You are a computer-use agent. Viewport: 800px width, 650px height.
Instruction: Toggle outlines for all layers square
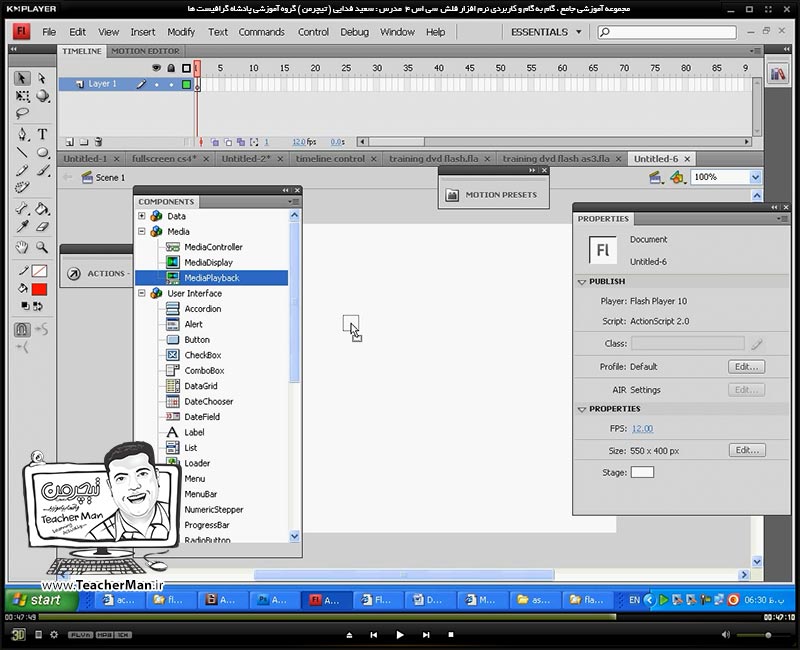click(x=186, y=68)
